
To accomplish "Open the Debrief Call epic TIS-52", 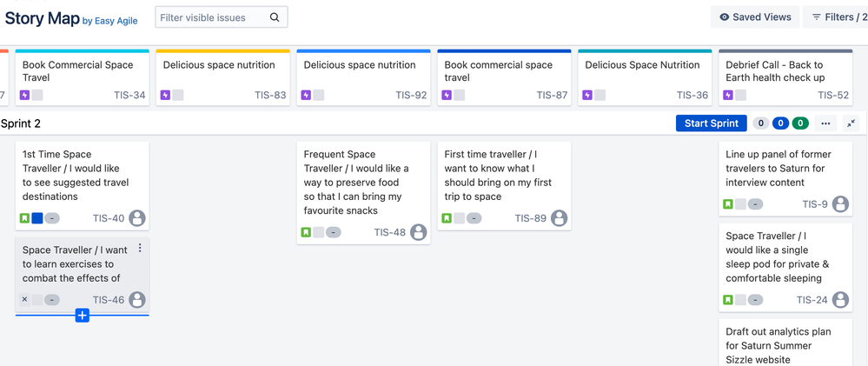I will click(x=785, y=77).
